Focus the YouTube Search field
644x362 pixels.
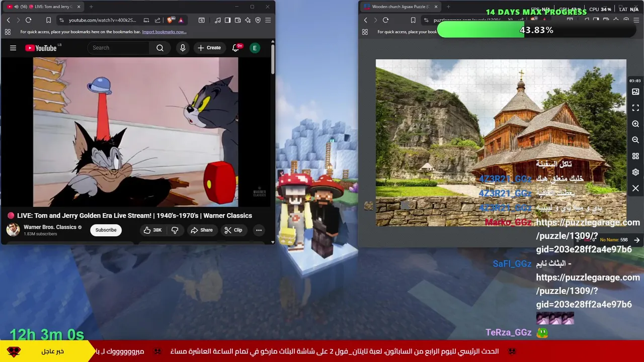pyautogui.click(x=119, y=48)
